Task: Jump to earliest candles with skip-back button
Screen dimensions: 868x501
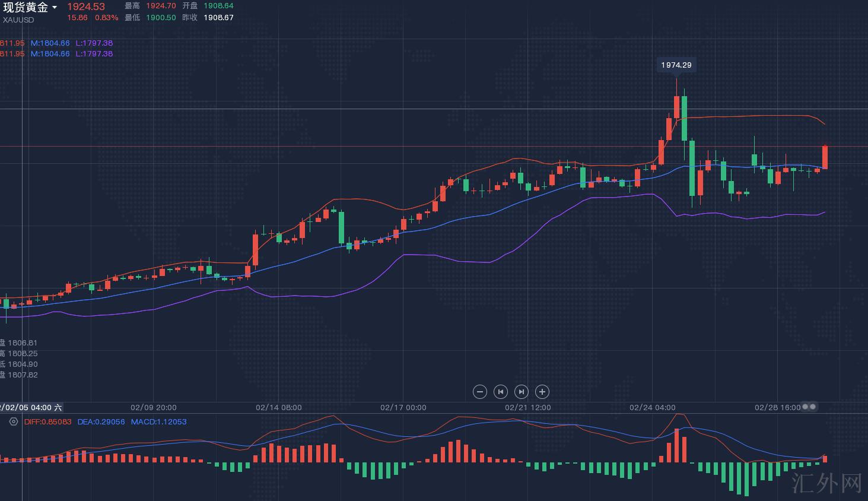Action: point(501,392)
